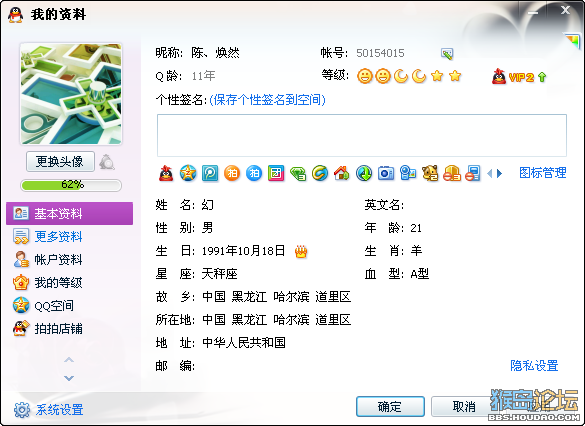Open the blue camera photo icon
This screenshot has height=426, width=585.
[386, 173]
